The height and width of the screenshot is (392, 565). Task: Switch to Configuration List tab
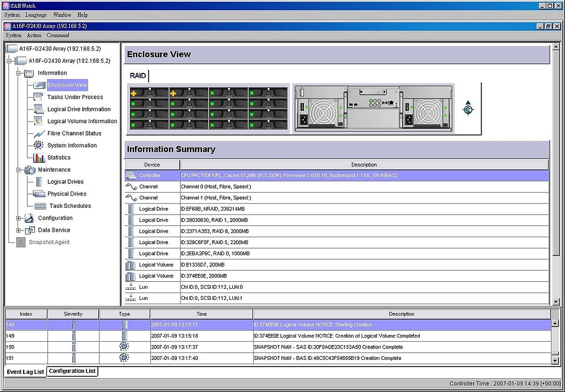72,371
